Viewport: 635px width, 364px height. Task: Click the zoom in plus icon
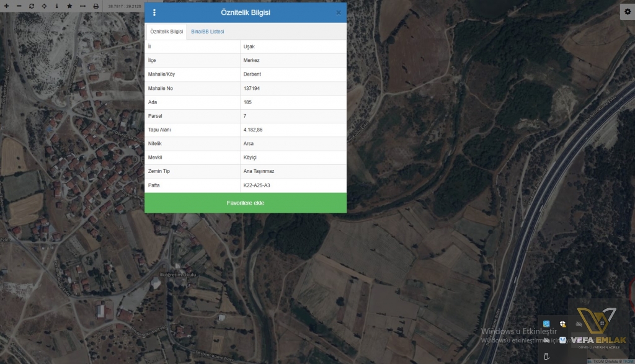6,6
